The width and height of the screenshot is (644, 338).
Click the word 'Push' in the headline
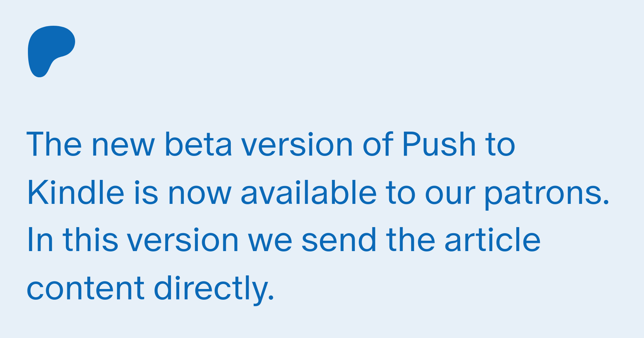click(439, 144)
